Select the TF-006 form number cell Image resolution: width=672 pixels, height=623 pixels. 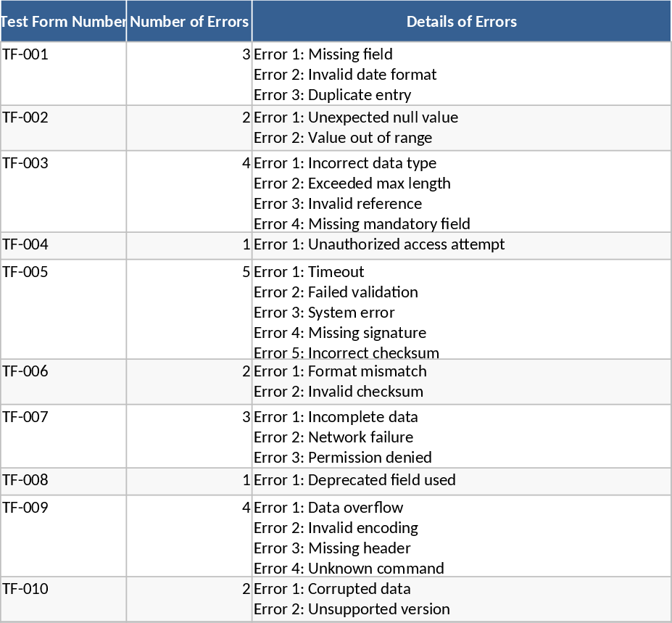click(x=63, y=381)
